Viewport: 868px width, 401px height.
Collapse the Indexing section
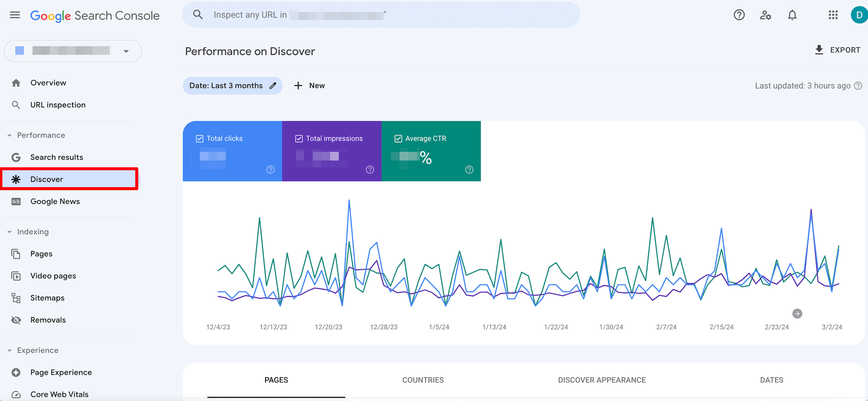9,231
